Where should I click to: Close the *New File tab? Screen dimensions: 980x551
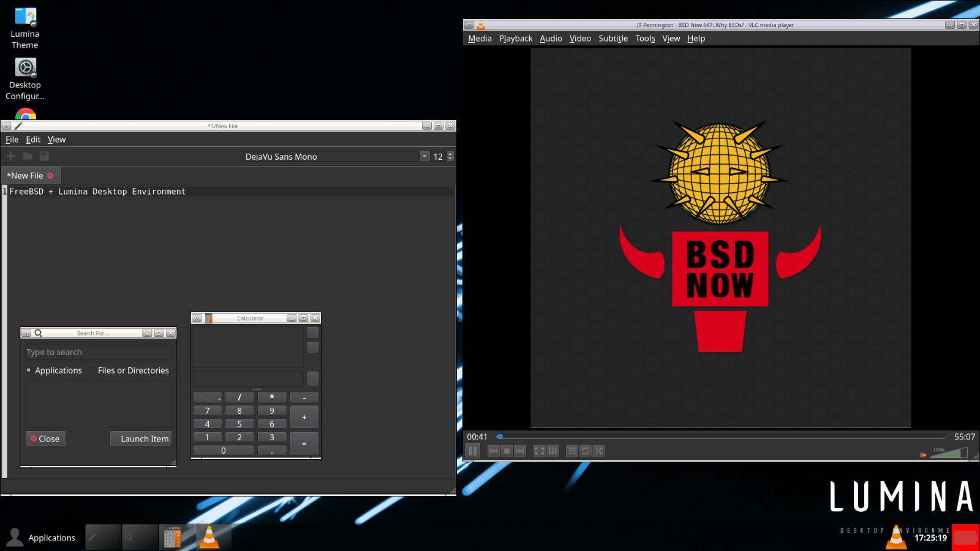(50, 176)
